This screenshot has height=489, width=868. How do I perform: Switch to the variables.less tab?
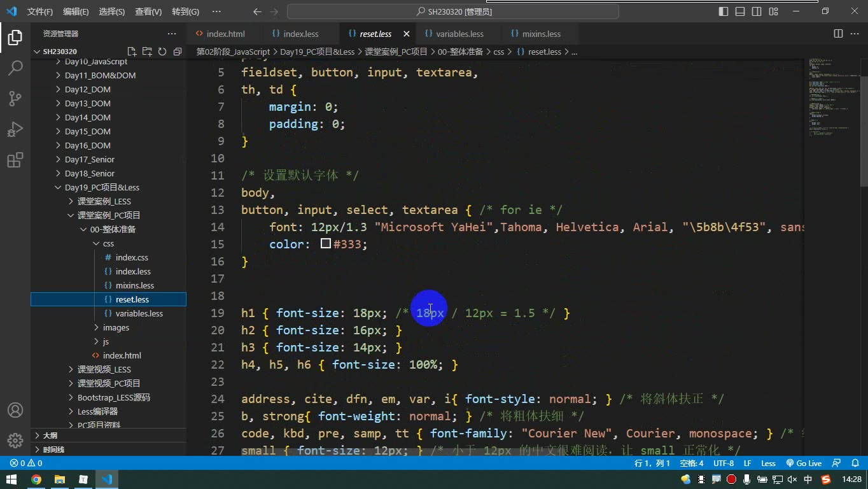coord(459,34)
